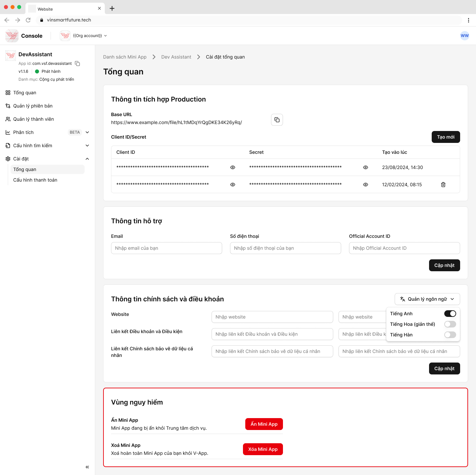
Task: Focus the Số điện thoại input
Action: [x=286, y=248]
